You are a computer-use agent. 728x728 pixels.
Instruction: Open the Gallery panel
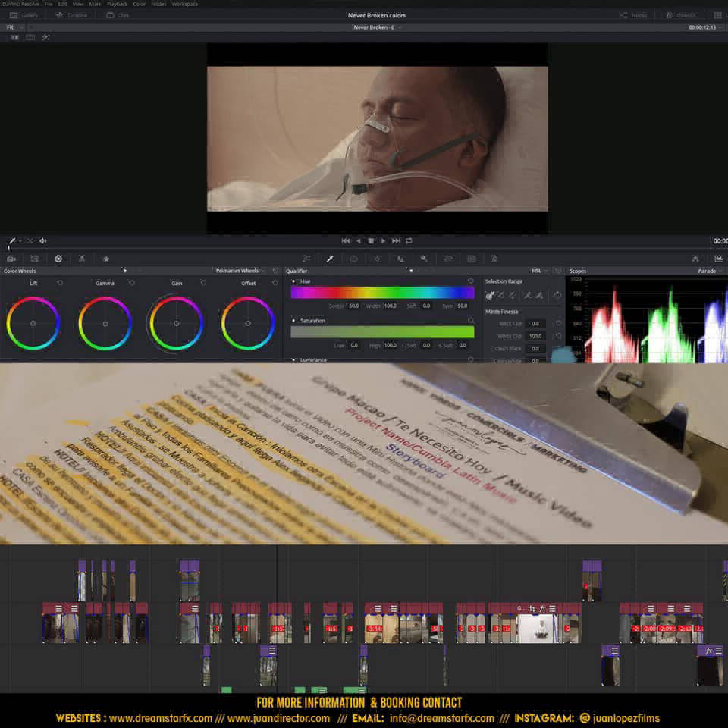pyautogui.click(x=24, y=15)
